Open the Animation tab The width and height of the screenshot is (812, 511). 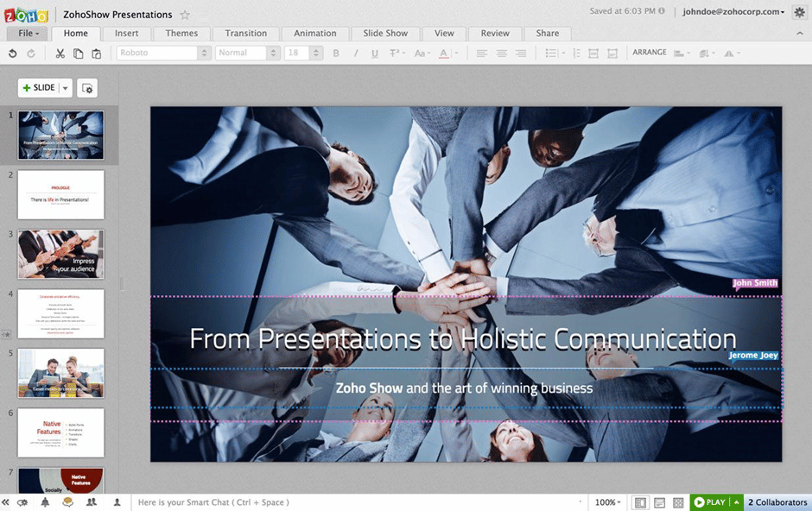pos(314,34)
